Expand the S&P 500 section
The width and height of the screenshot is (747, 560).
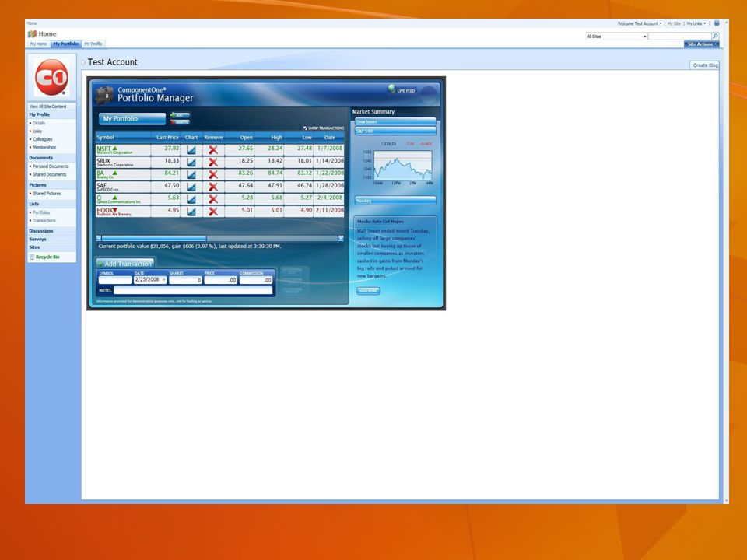tap(395, 131)
